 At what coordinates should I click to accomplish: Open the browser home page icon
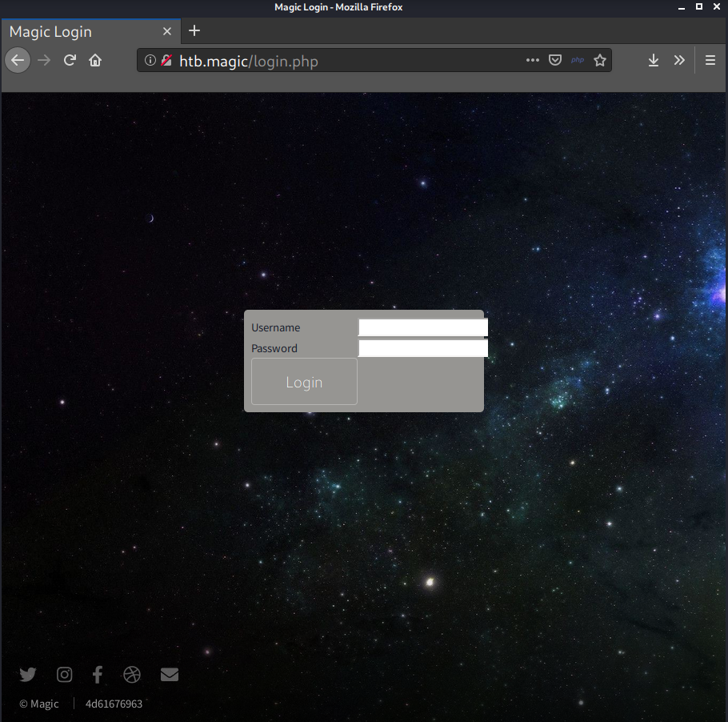[95, 60]
